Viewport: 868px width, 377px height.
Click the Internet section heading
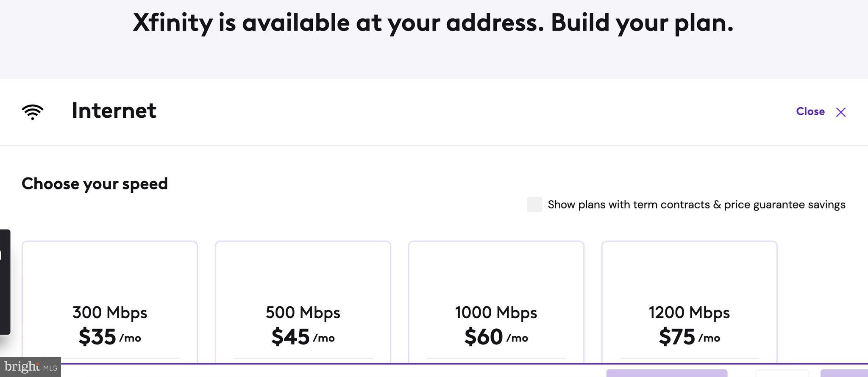114,111
